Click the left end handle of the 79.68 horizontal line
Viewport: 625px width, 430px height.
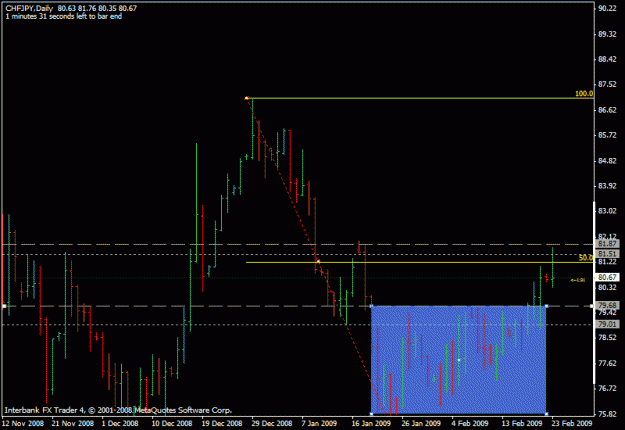[4, 306]
